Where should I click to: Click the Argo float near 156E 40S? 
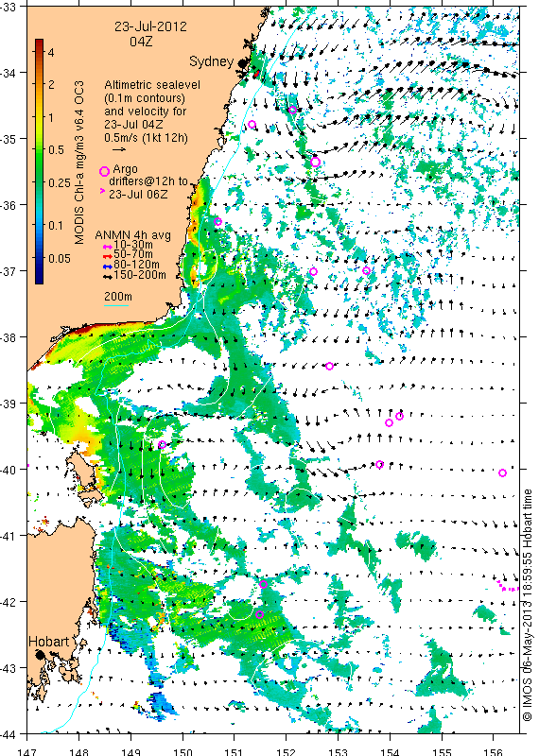[x=502, y=473]
